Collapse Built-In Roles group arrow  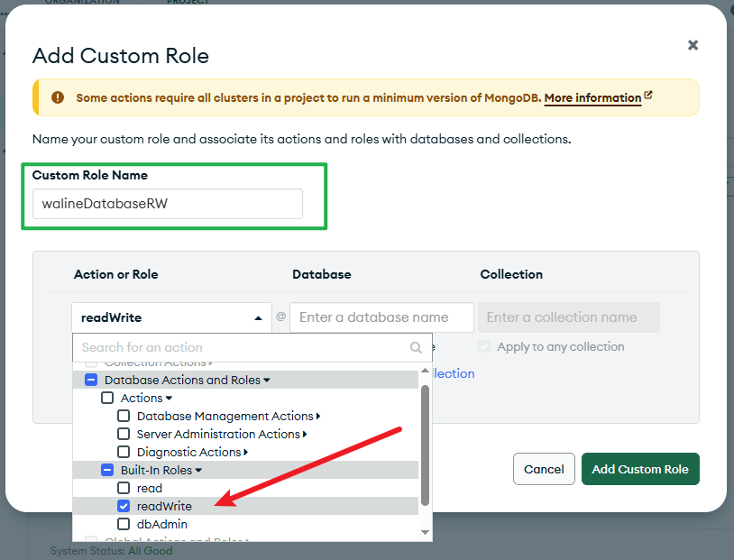click(198, 470)
